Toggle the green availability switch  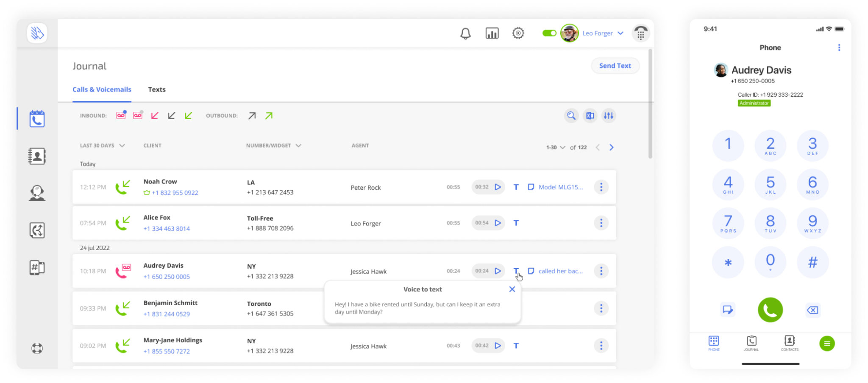coord(549,33)
